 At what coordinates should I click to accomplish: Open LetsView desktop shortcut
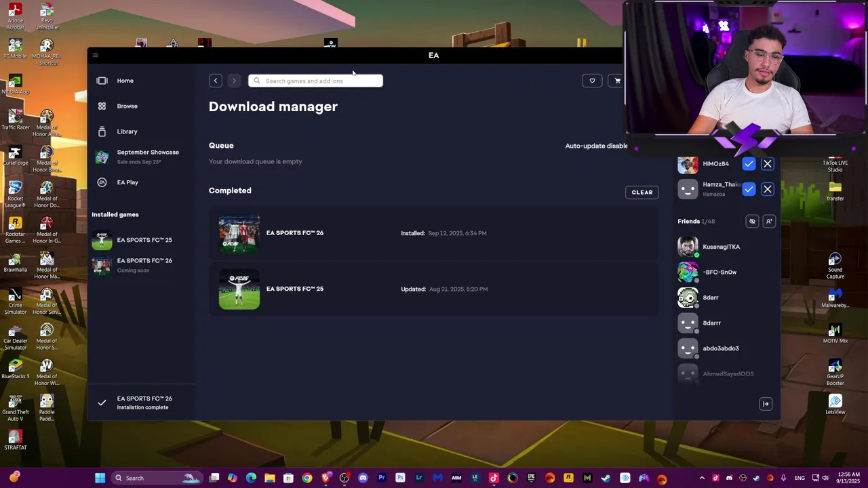click(x=835, y=405)
